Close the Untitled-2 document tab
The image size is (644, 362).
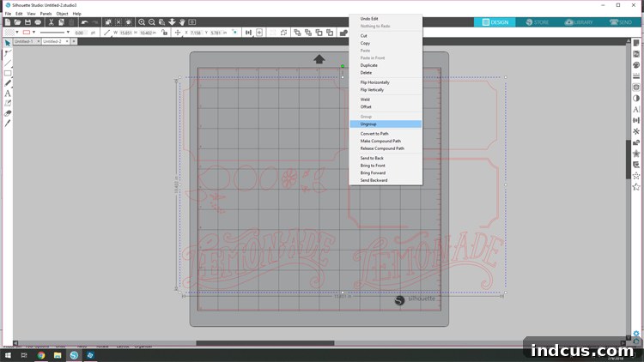point(67,41)
